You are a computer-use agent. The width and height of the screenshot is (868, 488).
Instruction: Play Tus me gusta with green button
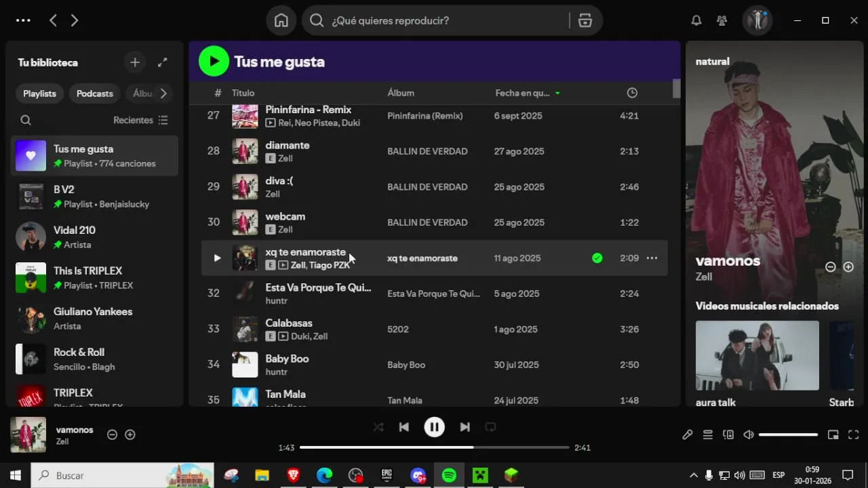coord(214,61)
